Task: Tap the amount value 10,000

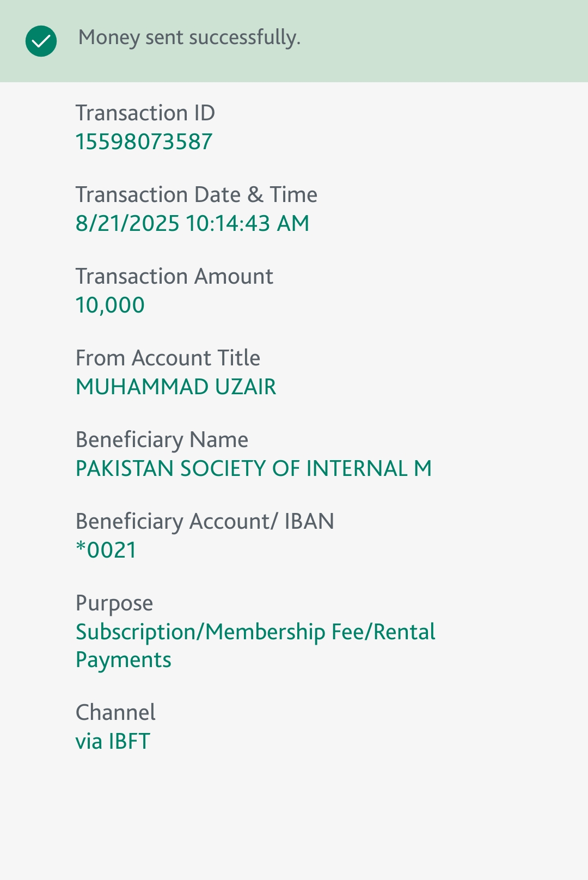Action: (111, 305)
